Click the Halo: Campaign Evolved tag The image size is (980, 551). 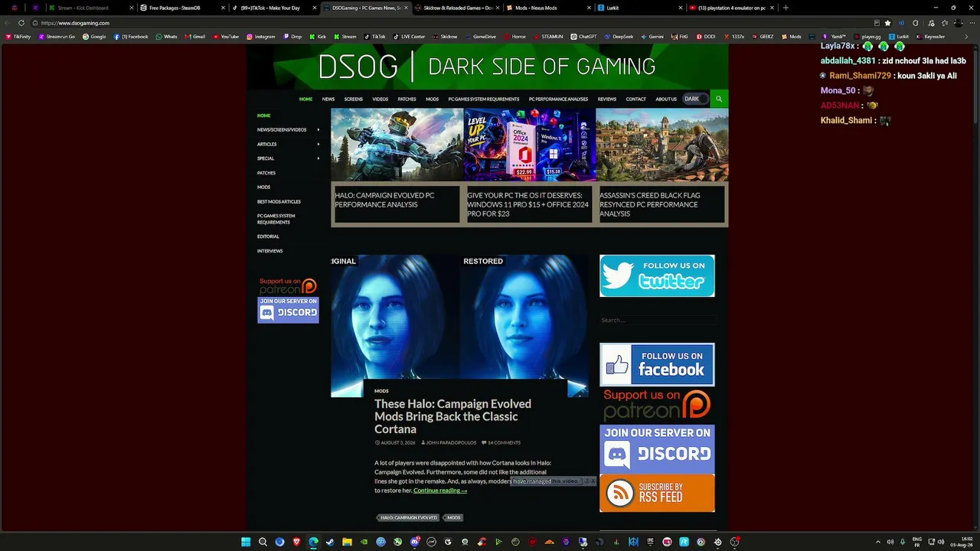pyautogui.click(x=409, y=518)
